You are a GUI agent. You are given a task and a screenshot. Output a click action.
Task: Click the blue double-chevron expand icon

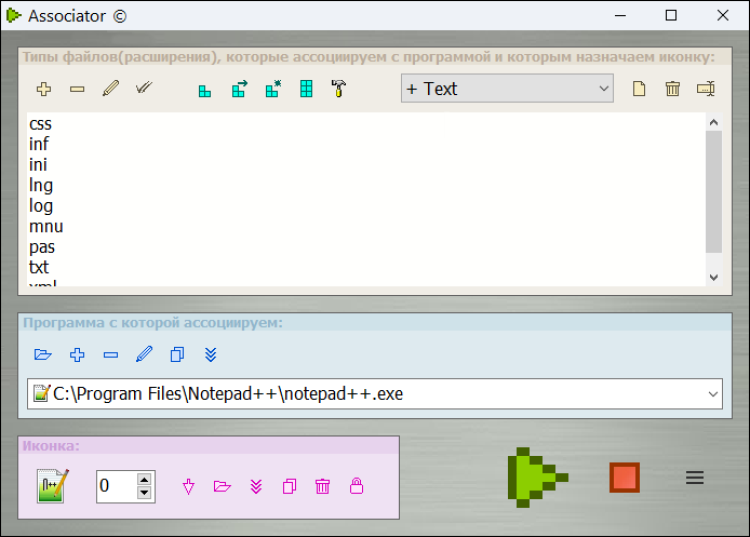210,354
